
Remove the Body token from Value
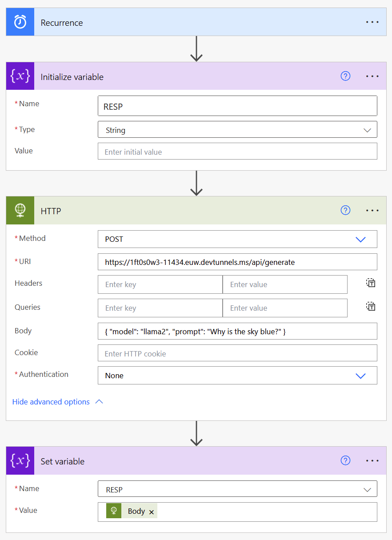[152, 511]
